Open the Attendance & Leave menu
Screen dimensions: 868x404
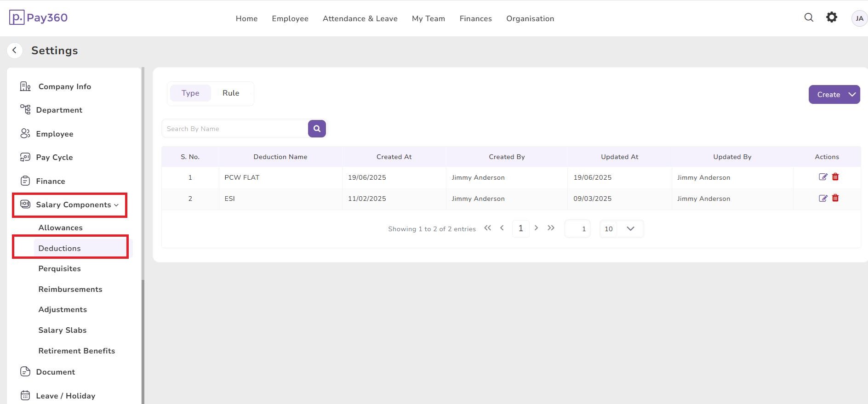click(x=360, y=19)
